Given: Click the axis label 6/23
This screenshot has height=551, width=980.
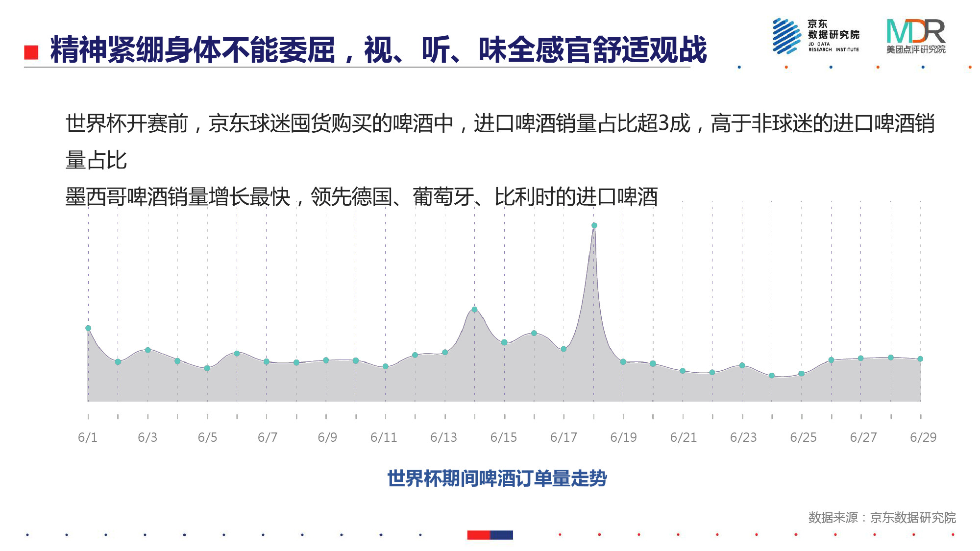Looking at the screenshot, I should pos(743,437).
